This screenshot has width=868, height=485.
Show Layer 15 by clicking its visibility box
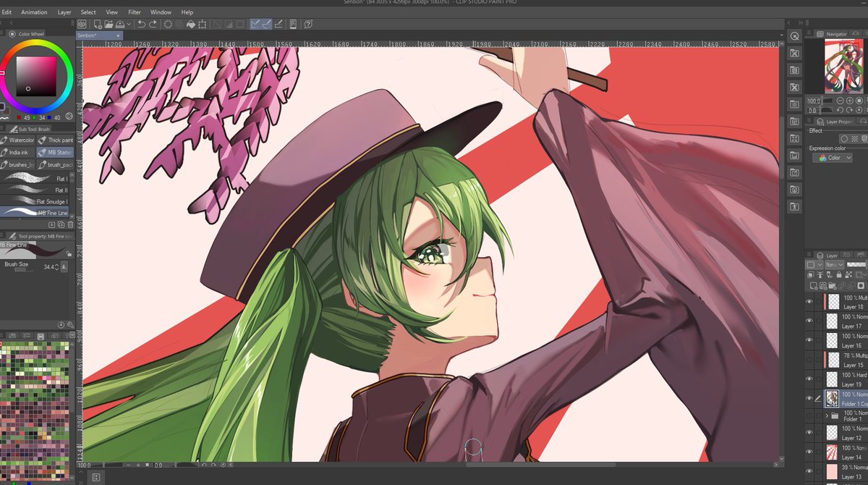pos(809,360)
